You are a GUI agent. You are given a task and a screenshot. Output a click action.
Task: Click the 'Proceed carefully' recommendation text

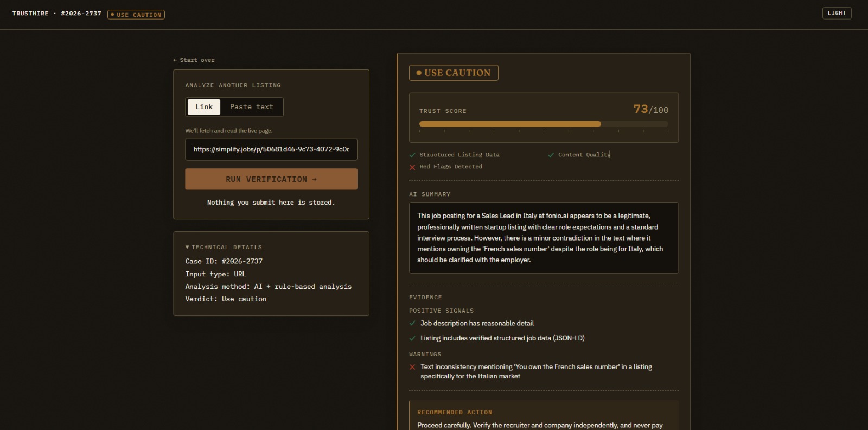540,425
